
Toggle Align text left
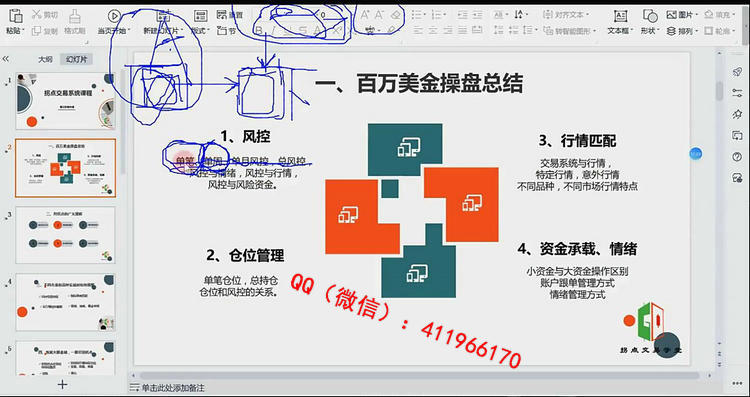(418, 31)
